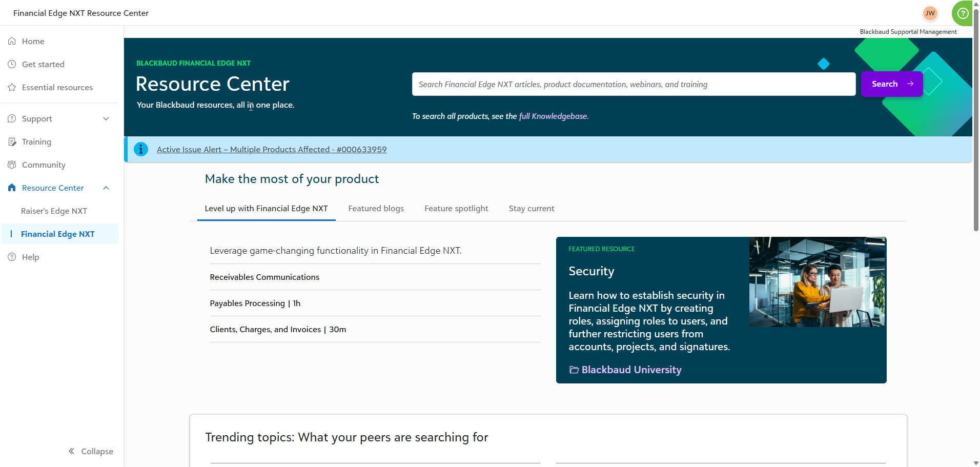Click the Support chat bubble icon
Image resolution: width=980 pixels, height=467 pixels.
[12, 118]
